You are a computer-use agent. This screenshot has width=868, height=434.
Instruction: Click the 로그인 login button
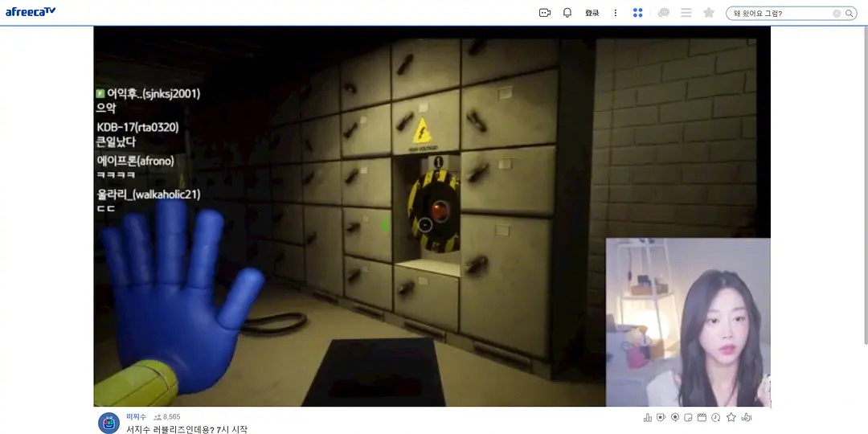click(x=592, y=13)
